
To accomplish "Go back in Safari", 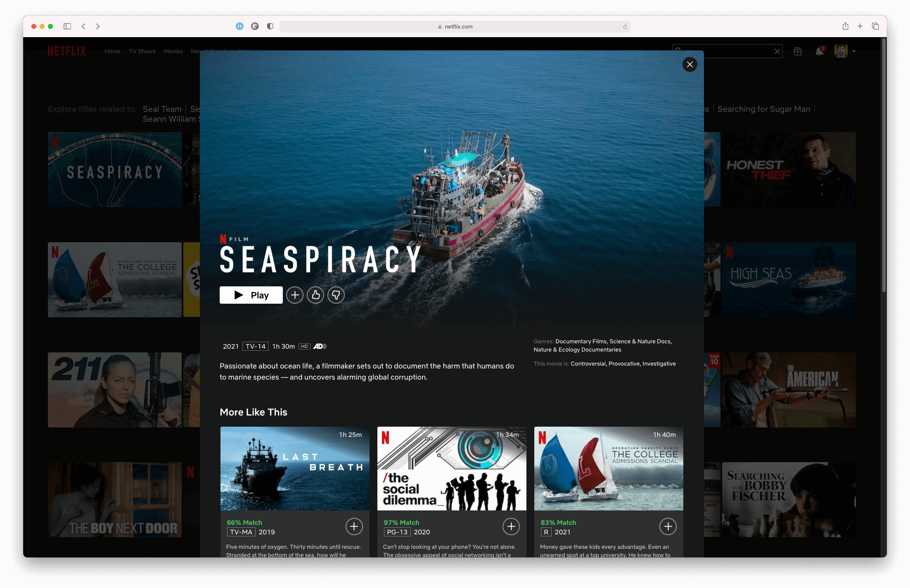I will 83,26.
